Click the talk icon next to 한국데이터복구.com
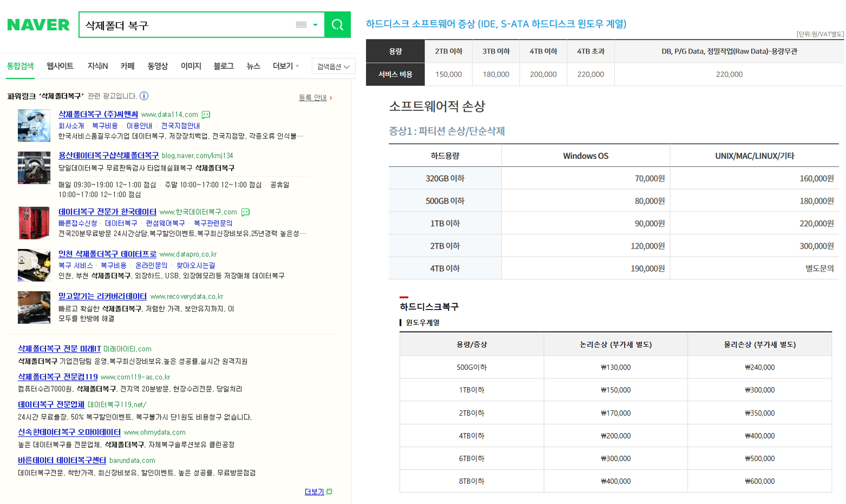Viewport: 846px width, 504px height. click(246, 212)
